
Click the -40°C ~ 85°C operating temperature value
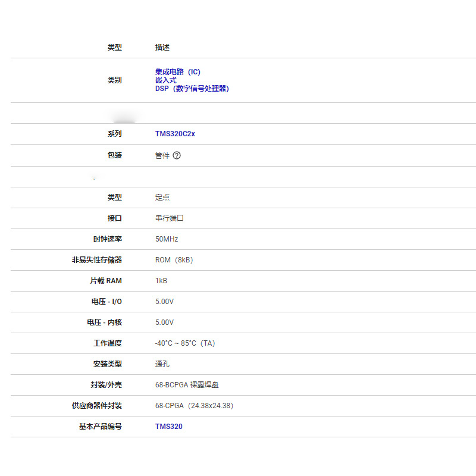185,343
